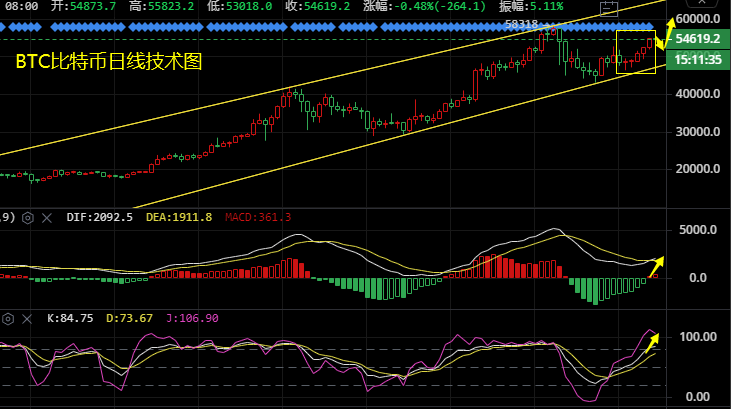Select the yellow rectangle around recent candles
The width and height of the screenshot is (731, 409).
coord(636,52)
